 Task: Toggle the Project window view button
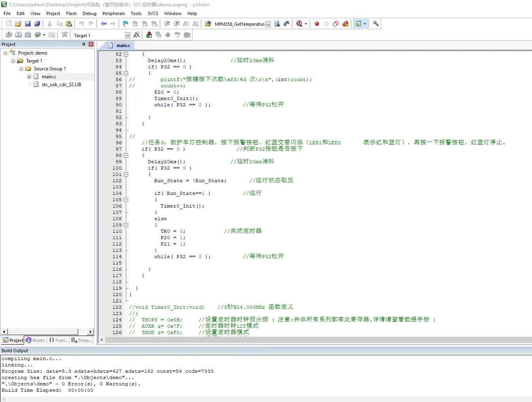point(358,24)
